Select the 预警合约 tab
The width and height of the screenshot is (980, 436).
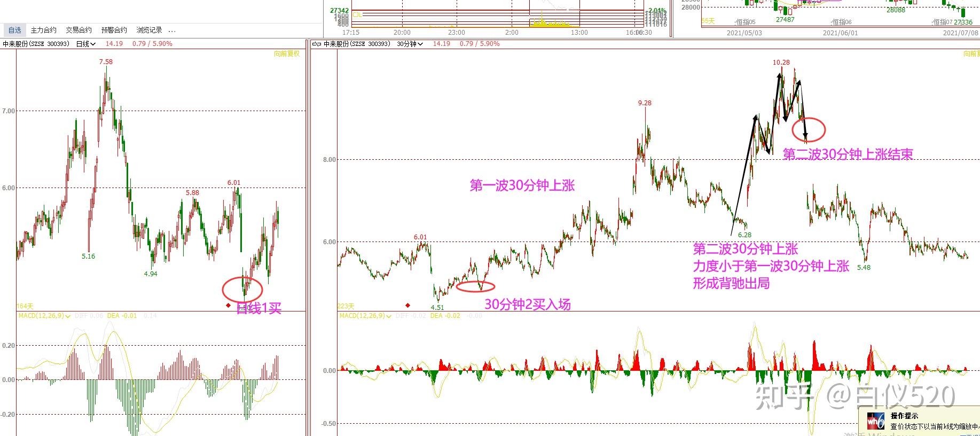(114, 30)
